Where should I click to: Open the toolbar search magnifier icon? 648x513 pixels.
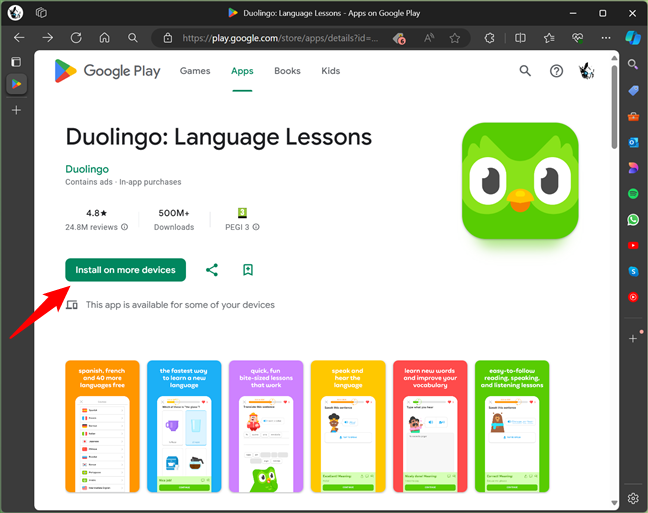click(x=133, y=38)
